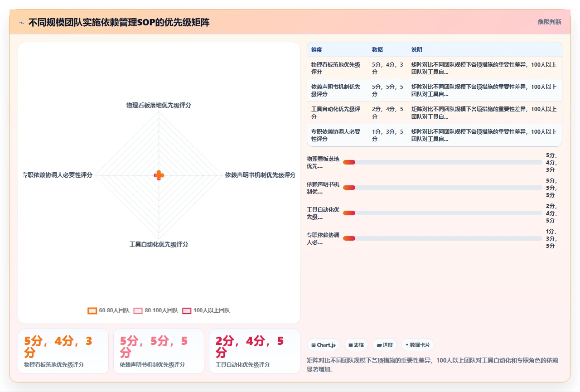Screen dimensions: 580x392
Task: Select the 物理看板落地优先级评分 table cell
Action: tap(337, 68)
